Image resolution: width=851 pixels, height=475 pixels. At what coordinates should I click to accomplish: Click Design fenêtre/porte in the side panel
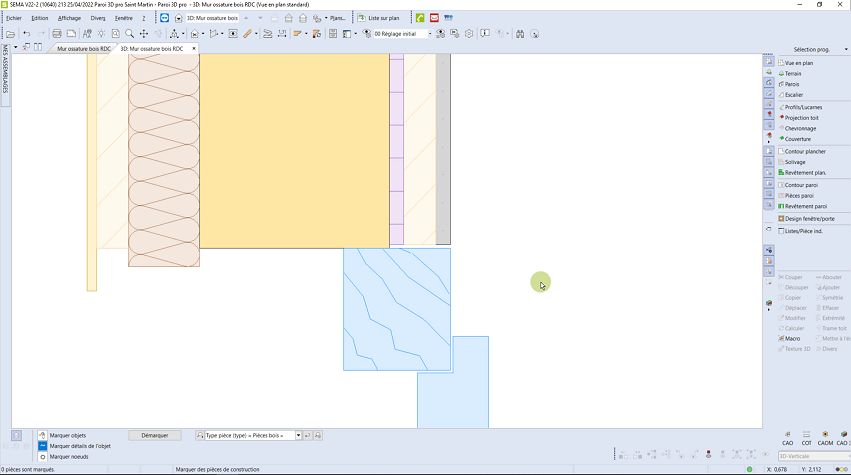809,218
